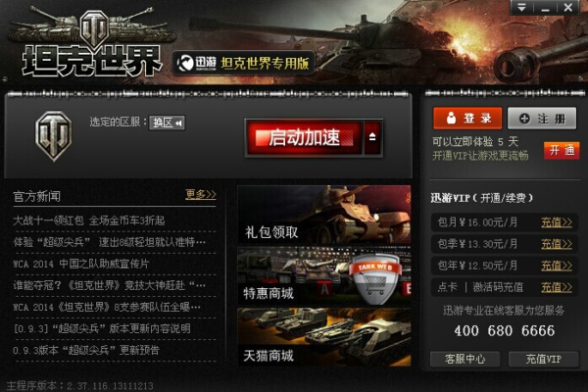Screen dimensions: 588x392
Task: Click the 换区 switch server button
Action: pyautogui.click(x=167, y=122)
